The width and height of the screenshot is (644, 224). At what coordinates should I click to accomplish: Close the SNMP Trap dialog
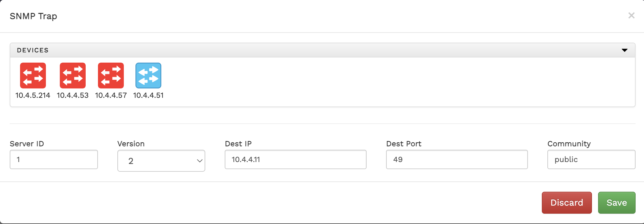click(x=631, y=15)
